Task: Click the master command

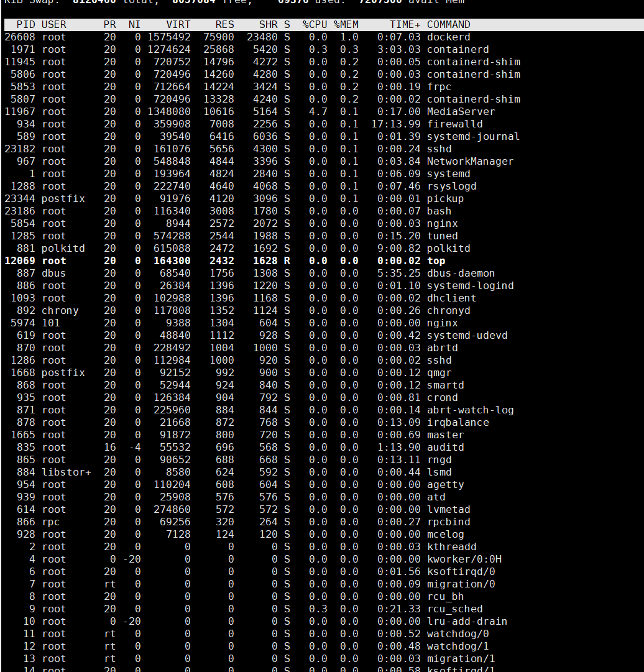Action: pyautogui.click(x=445, y=435)
